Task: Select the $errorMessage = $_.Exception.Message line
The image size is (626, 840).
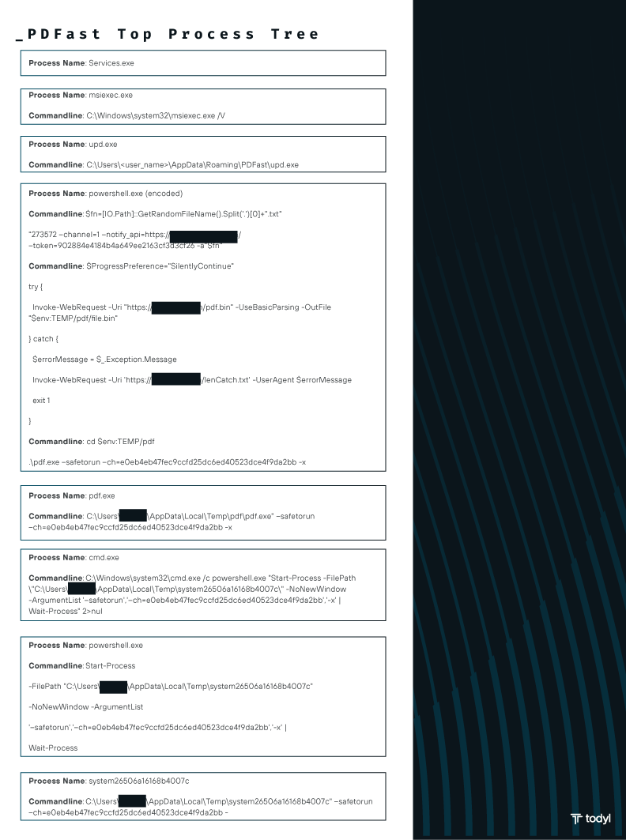Action: click(x=104, y=359)
